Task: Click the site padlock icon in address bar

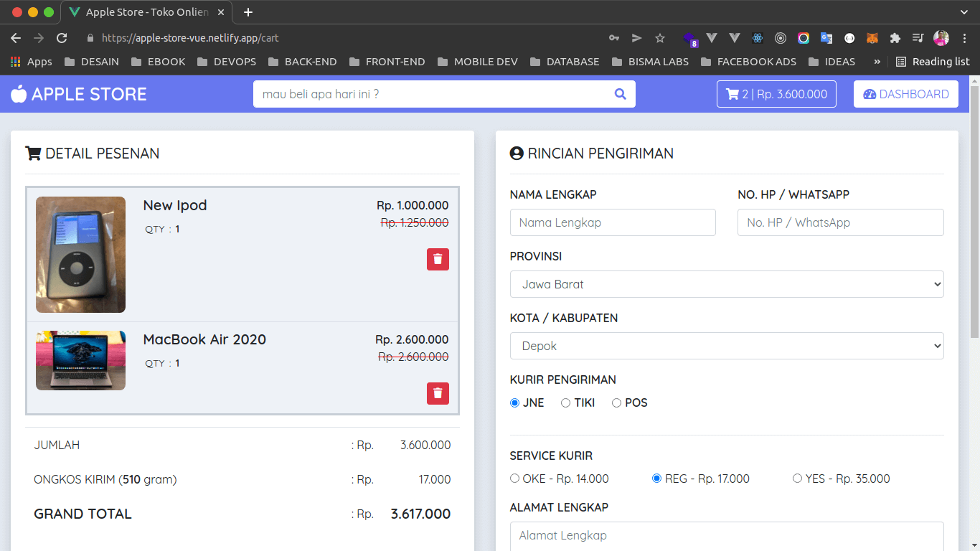Action: point(90,38)
